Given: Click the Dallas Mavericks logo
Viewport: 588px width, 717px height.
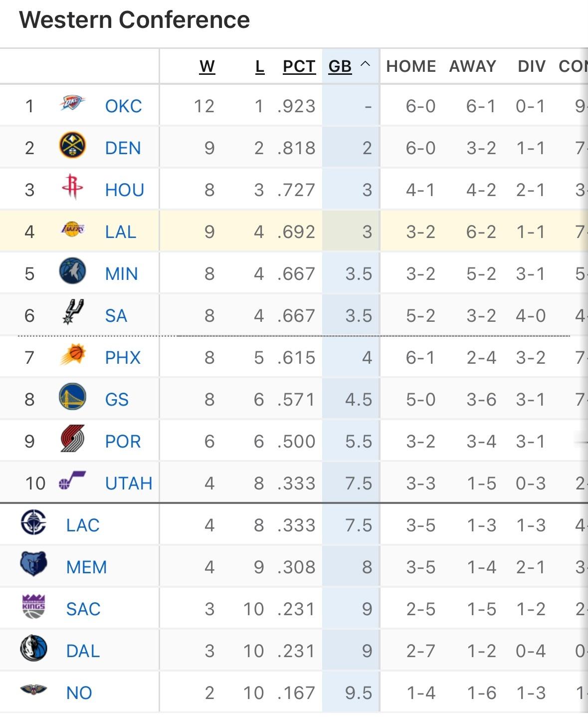Looking at the screenshot, I should 33,649.
